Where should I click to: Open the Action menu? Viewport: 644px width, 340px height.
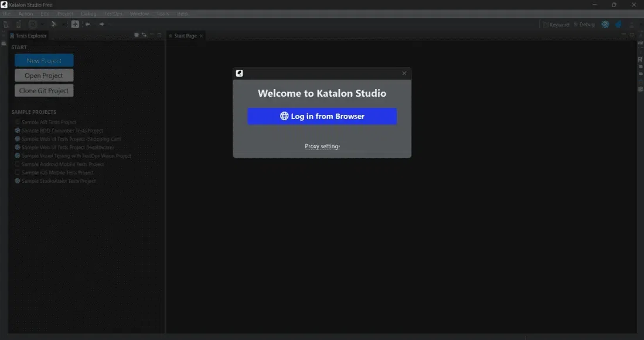click(25, 13)
